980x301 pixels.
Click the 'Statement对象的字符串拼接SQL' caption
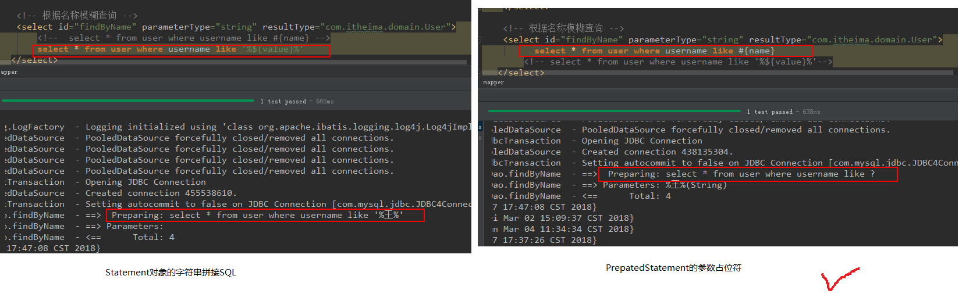171,273
